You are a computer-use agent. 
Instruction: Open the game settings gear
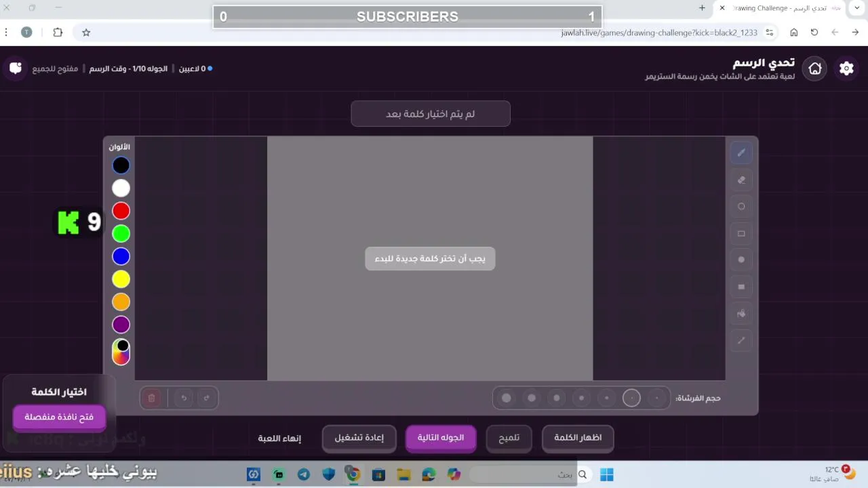846,68
